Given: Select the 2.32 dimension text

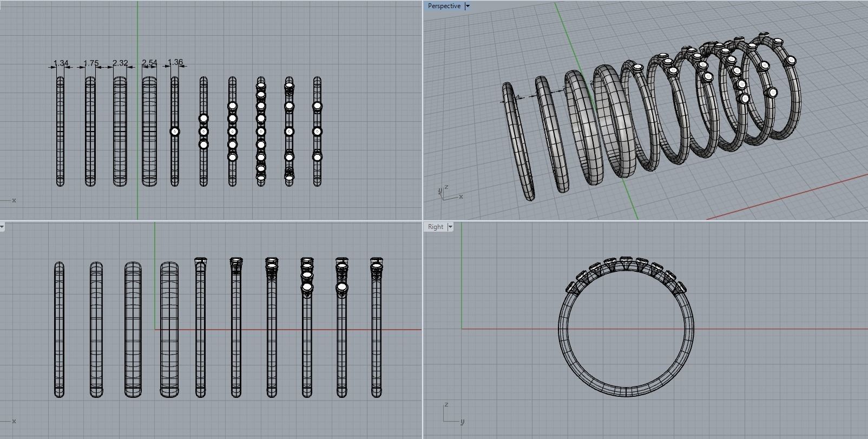Looking at the screenshot, I should tap(120, 63).
